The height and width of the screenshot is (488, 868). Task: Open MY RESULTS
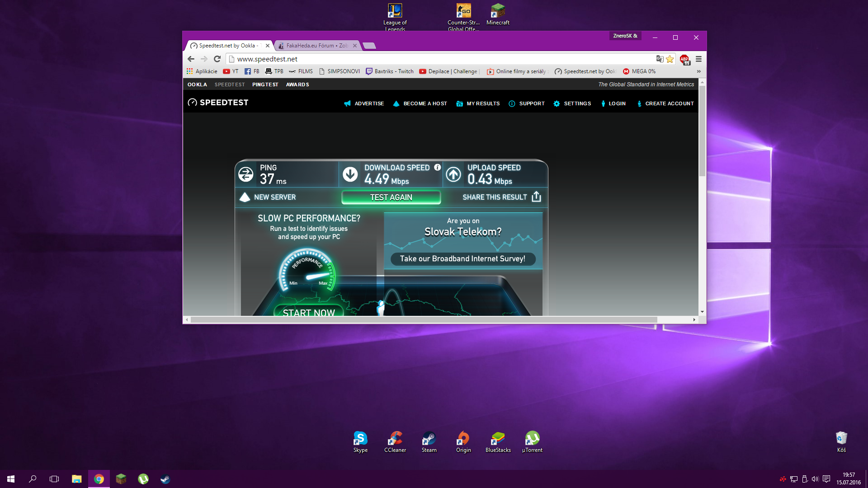tap(478, 103)
